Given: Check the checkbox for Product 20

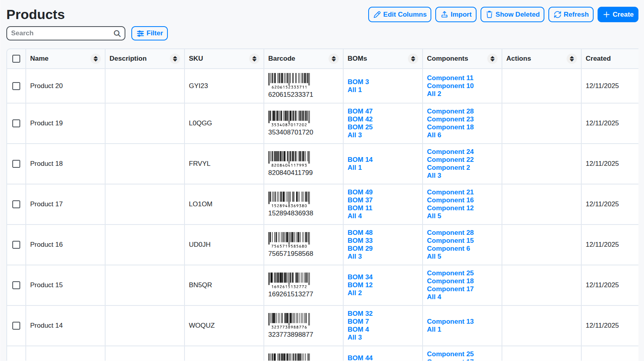Looking at the screenshot, I should 16,86.
